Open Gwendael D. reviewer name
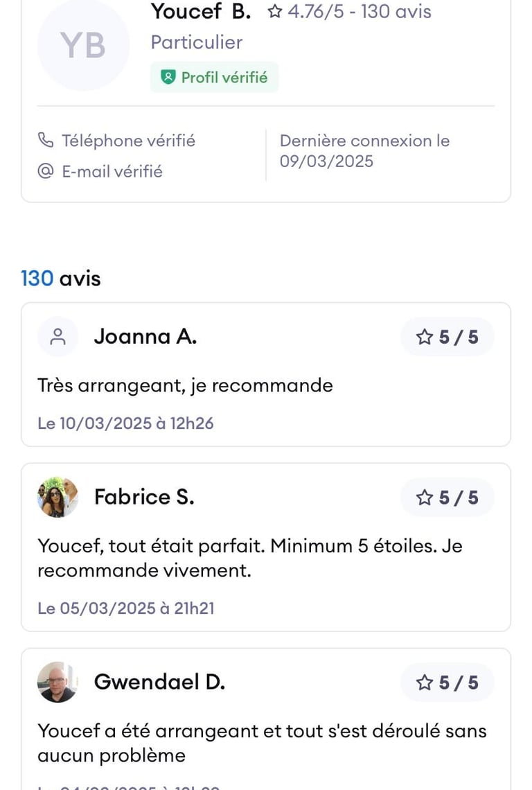This screenshot has height=790, width=532. [x=159, y=682]
